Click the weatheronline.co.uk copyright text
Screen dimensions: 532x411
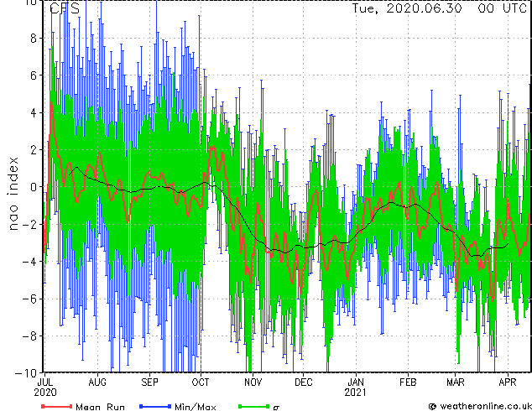click(x=480, y=406)
